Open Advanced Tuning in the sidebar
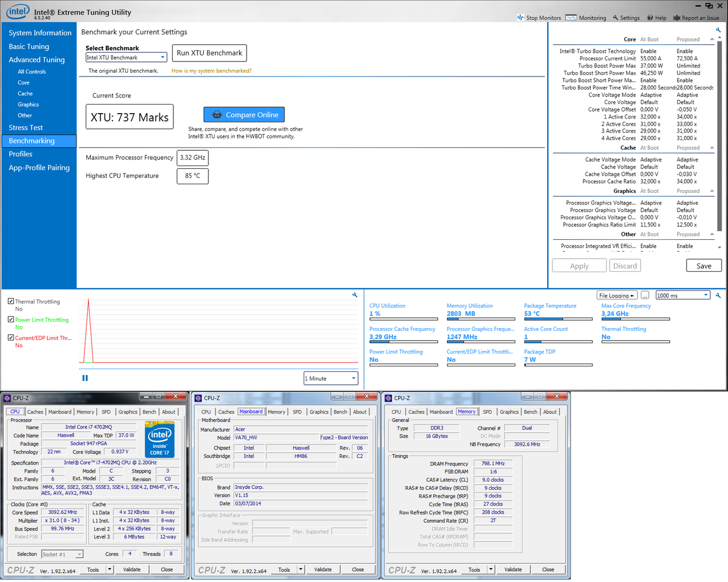The width and height of the screenshot is (728, 582). point(37,60)
